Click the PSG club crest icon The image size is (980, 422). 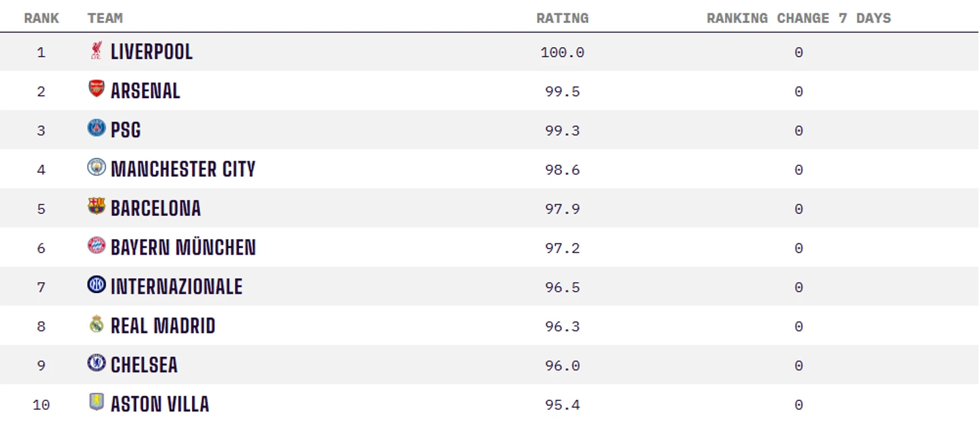pos(97,128)
